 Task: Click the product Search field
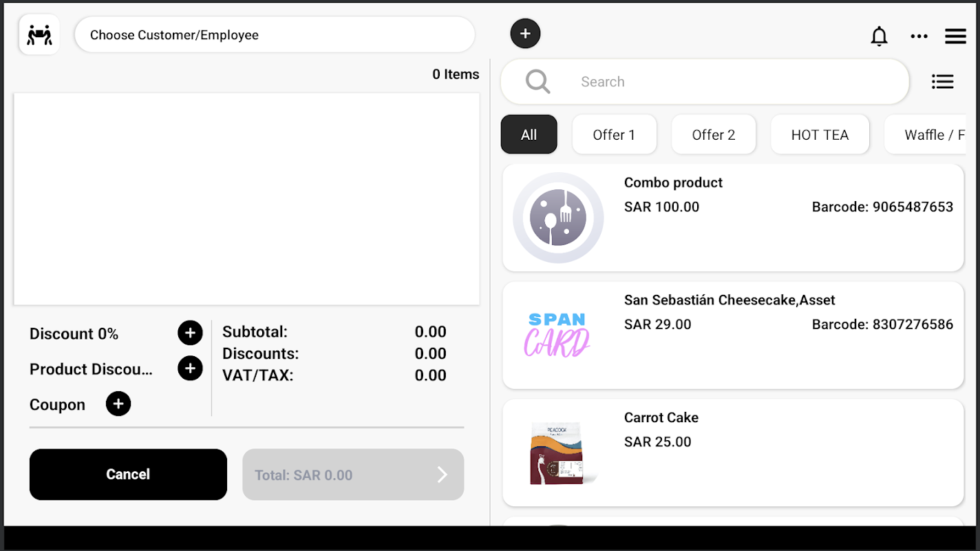[705, 81]
